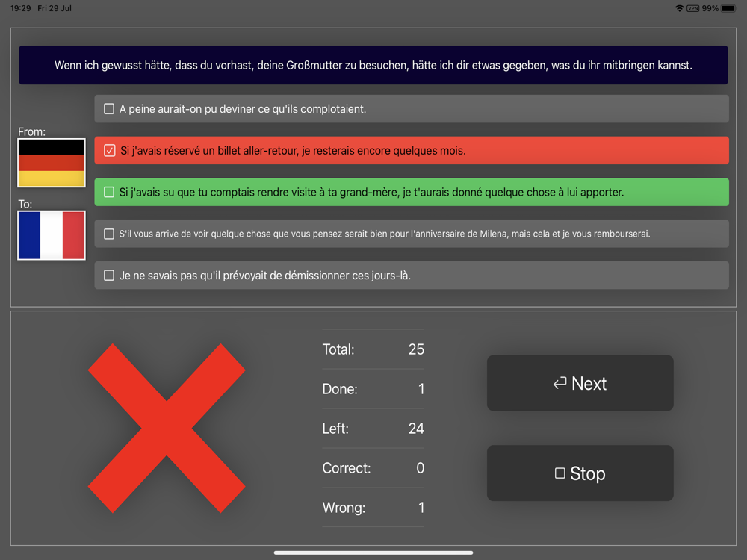
Task: Tick checkbox for 'A peine aurait-on pu deviner'
Action: tap(109, 108)
